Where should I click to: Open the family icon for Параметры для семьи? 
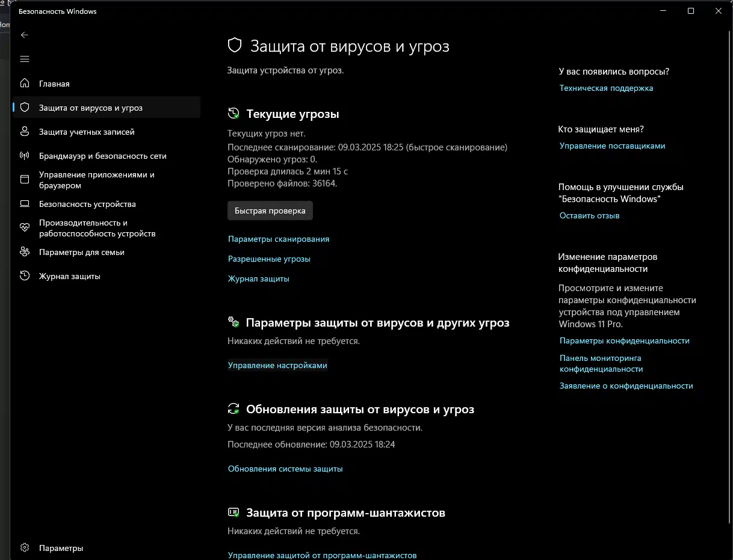click(x=25, y=252)
